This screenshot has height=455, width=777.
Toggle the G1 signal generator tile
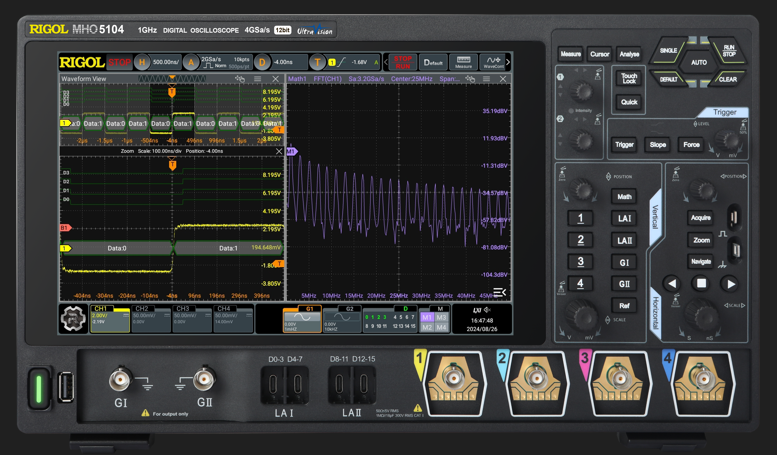click(x=302, y=319)
